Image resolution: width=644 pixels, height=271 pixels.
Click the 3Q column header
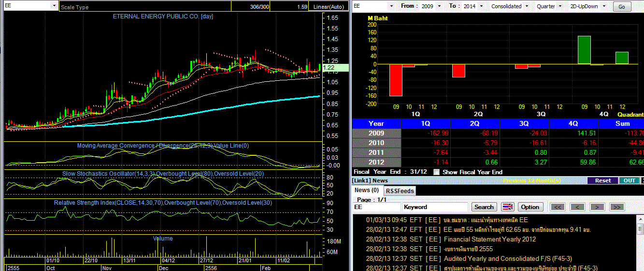pyautogui.click(x=524, y=123)
